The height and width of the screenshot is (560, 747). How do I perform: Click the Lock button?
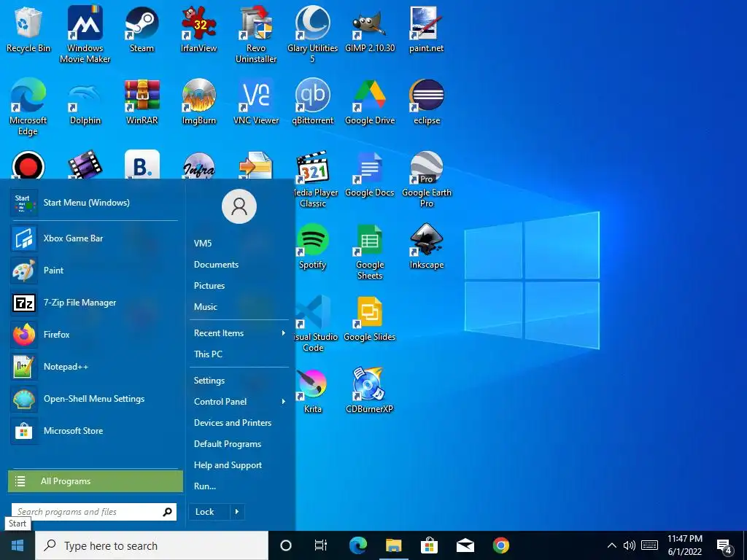click(209, 512)
